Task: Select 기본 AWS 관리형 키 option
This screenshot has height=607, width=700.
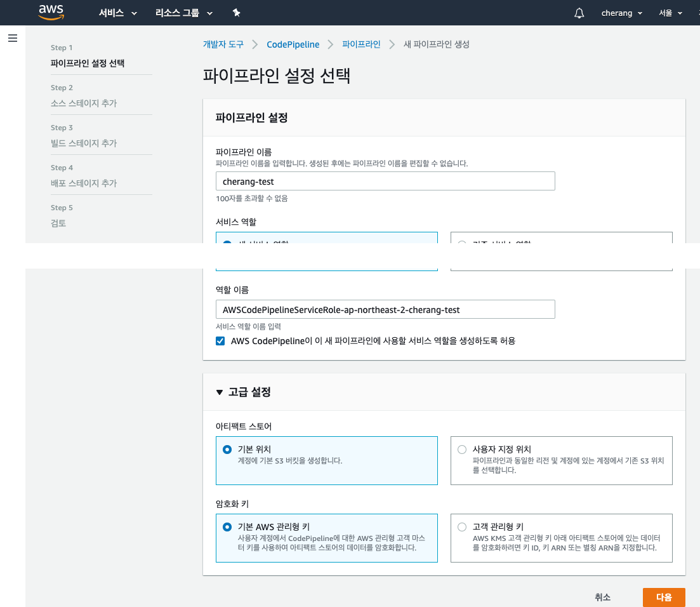Action: click(326, 538)
